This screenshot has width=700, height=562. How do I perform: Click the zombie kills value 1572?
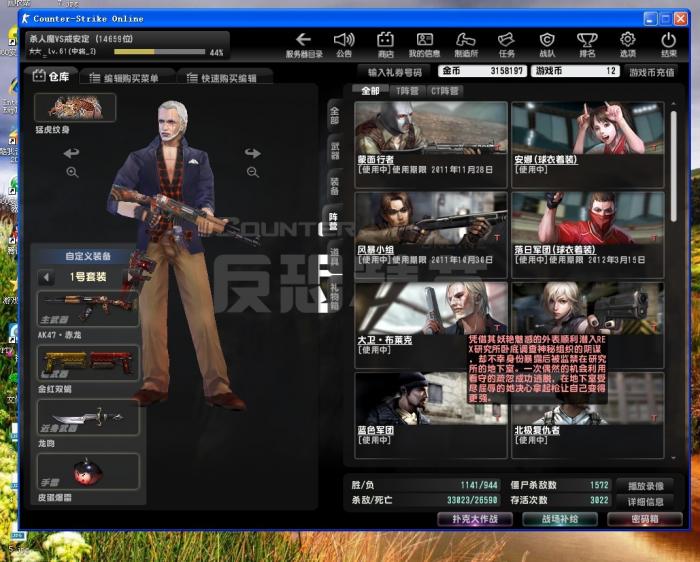pyautogui.click(x=599, y=485)
